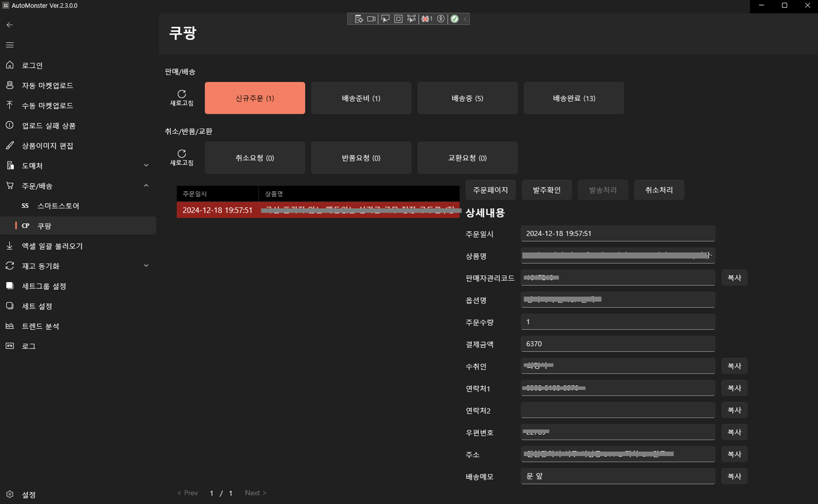Click the 옵션명 detail field
This screenshot has width=818, height=504.
pos(618,300)
